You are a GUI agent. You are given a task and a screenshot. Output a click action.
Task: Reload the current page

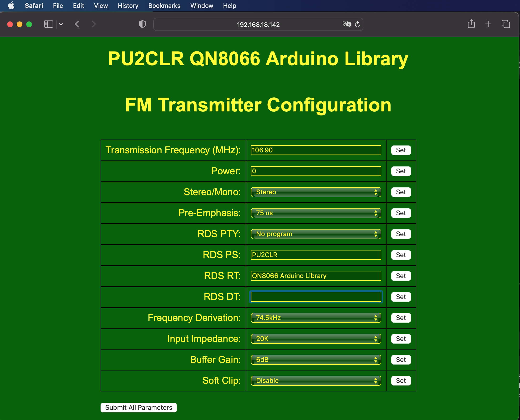[x=357, y=25]
